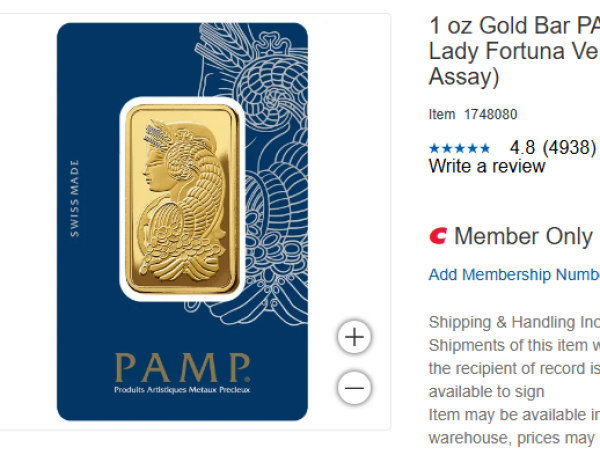This screenshot has height=455, width=600.
Task: Select the item number 1748080
Action: coord(491,114)
